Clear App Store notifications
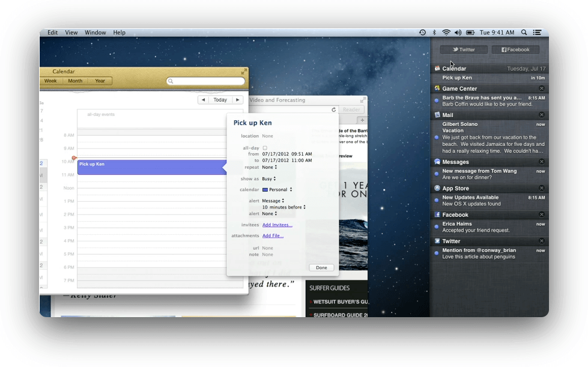This screenshot has width=588, height=367. point(542,188)
